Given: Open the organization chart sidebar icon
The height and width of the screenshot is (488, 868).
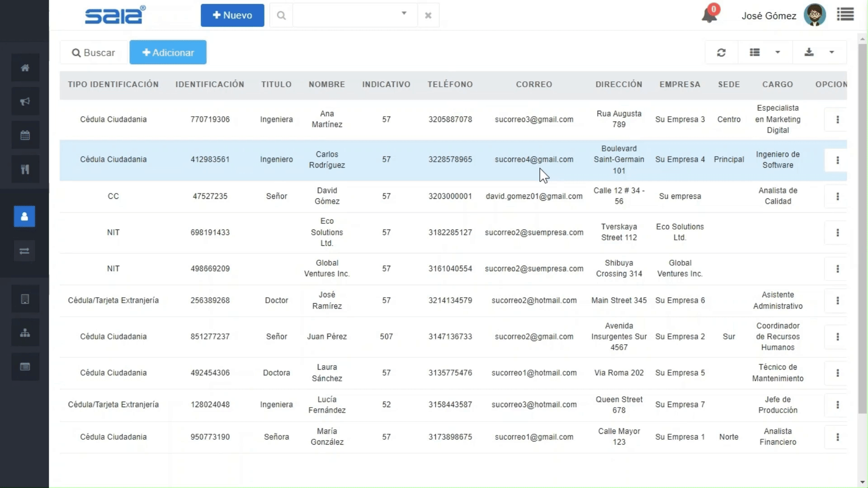Looking at the screenshot, I should tap(25, 333).
